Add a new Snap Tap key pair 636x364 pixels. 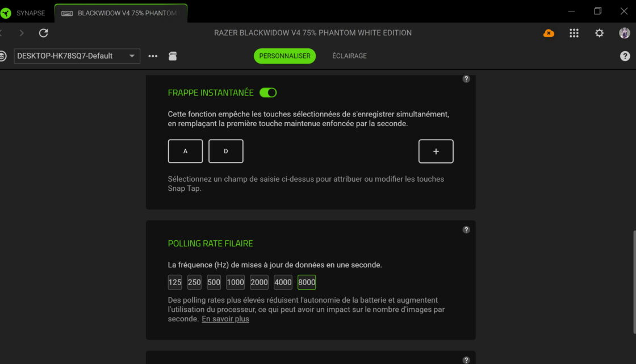click(436, 151)
